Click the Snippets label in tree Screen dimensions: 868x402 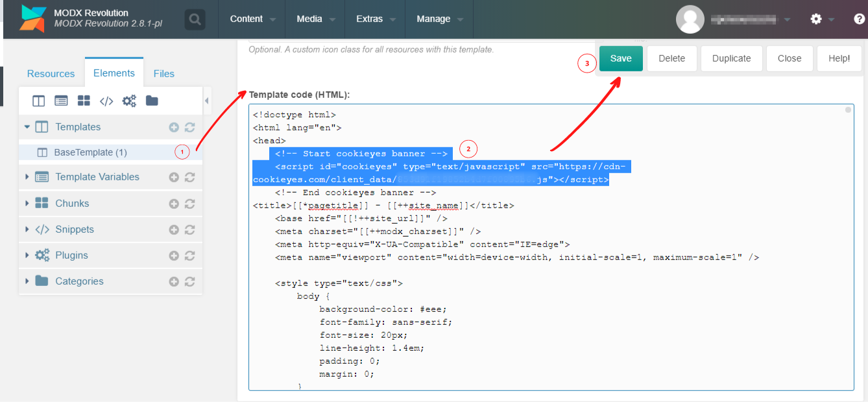click(75, 230)
